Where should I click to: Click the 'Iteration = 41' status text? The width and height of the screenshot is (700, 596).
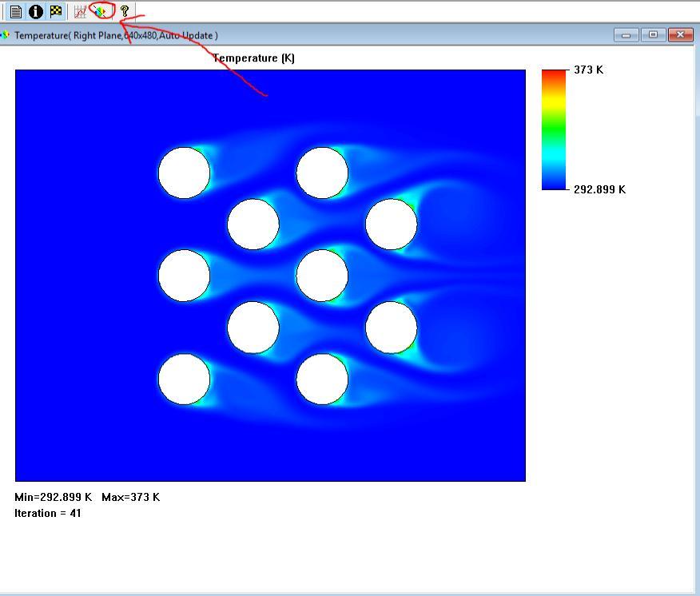48,513
